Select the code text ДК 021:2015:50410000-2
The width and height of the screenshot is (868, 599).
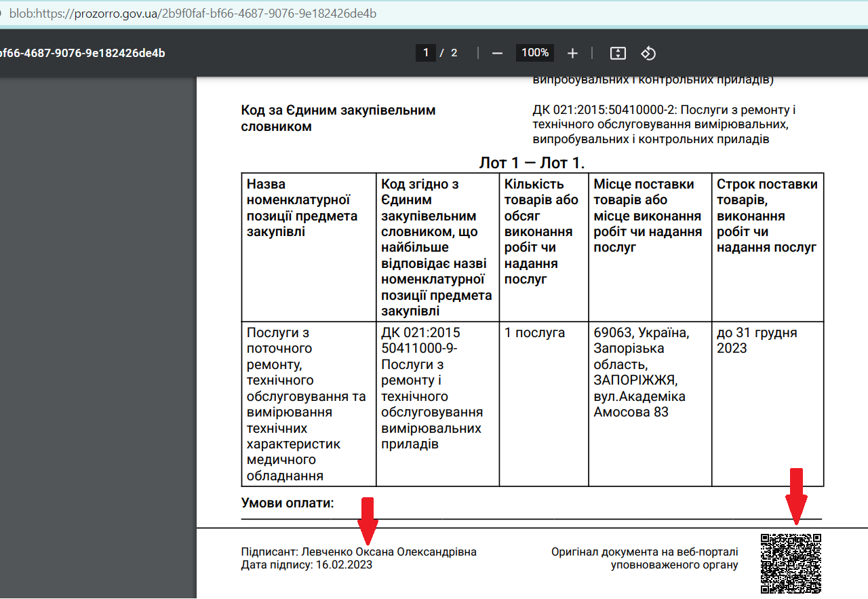point(606,110)
